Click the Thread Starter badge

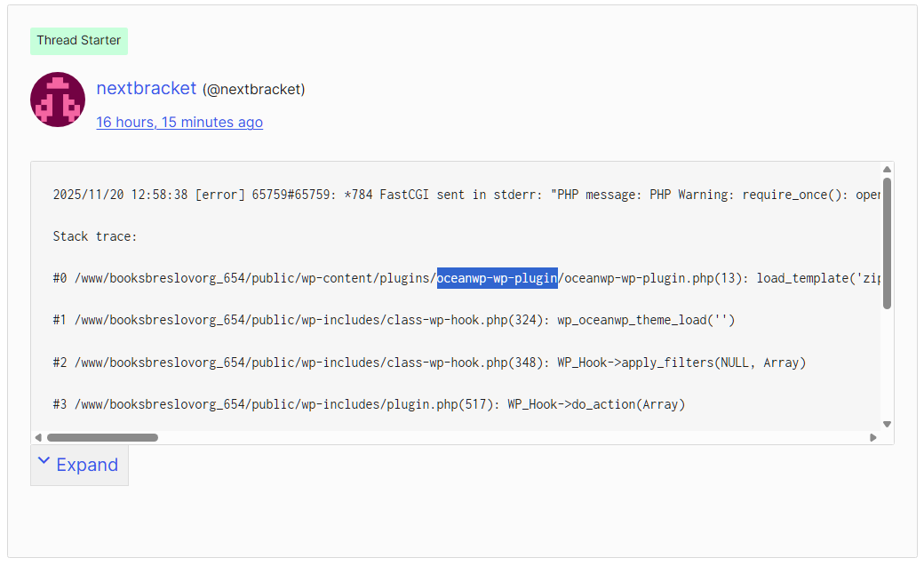pos(79,41)
